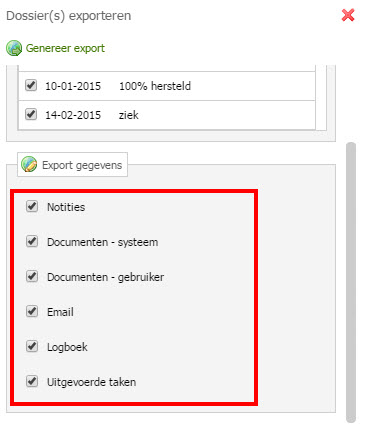Uncheck the Email export option

(32, 311)
